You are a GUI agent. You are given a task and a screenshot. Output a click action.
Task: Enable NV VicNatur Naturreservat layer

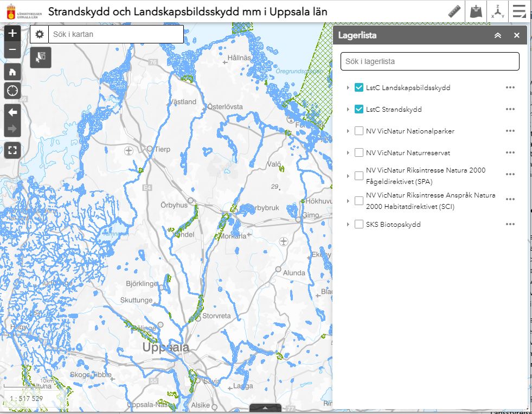(359, 152)
